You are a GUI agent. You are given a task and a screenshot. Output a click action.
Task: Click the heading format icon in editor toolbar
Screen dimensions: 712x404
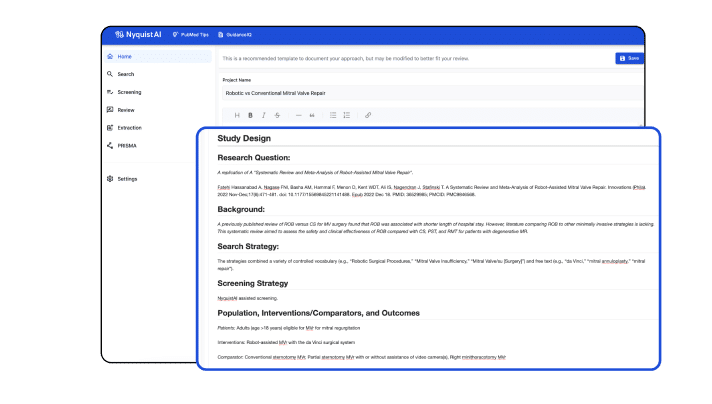pyautogui.click(x=237, y=115)
